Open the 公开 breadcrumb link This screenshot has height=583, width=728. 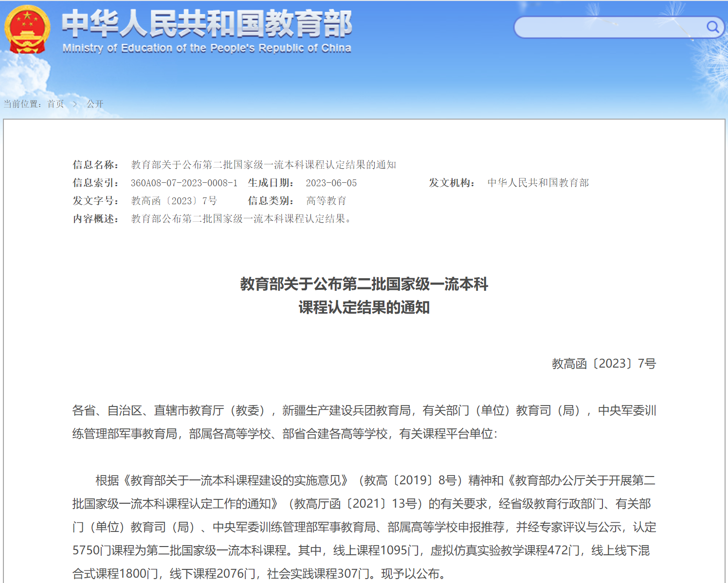(x=95, y=104)
